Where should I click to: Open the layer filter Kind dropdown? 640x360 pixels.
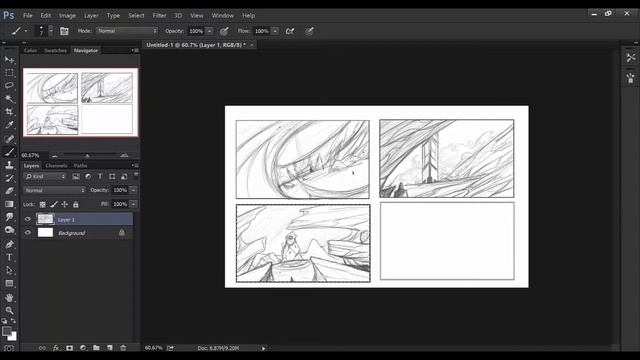click(x=45, y=176)
